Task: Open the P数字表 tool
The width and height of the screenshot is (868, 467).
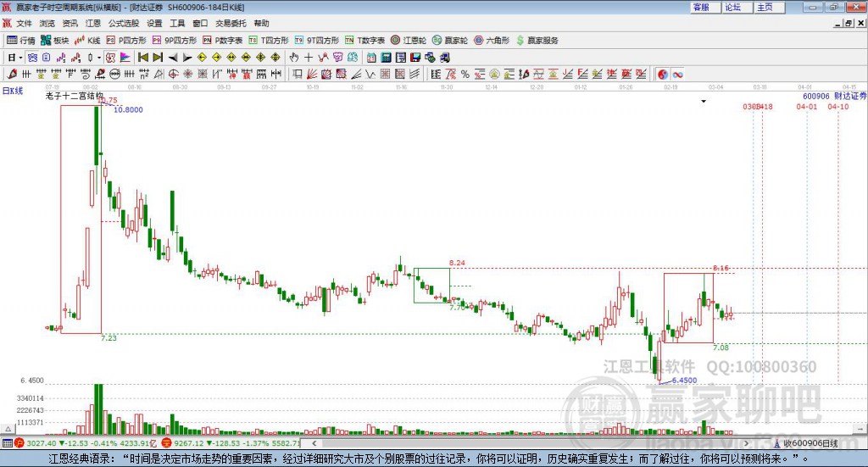Action: point(223,41)
